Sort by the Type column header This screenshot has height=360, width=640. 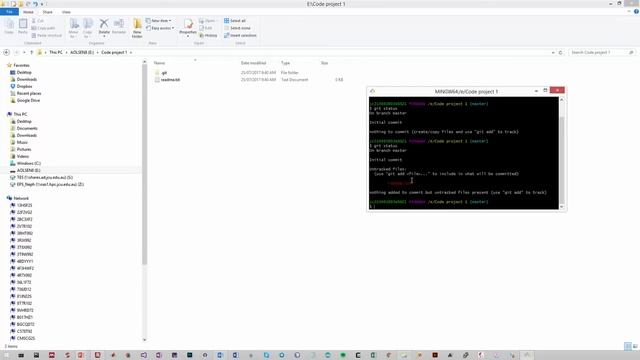tap(285, 63)
